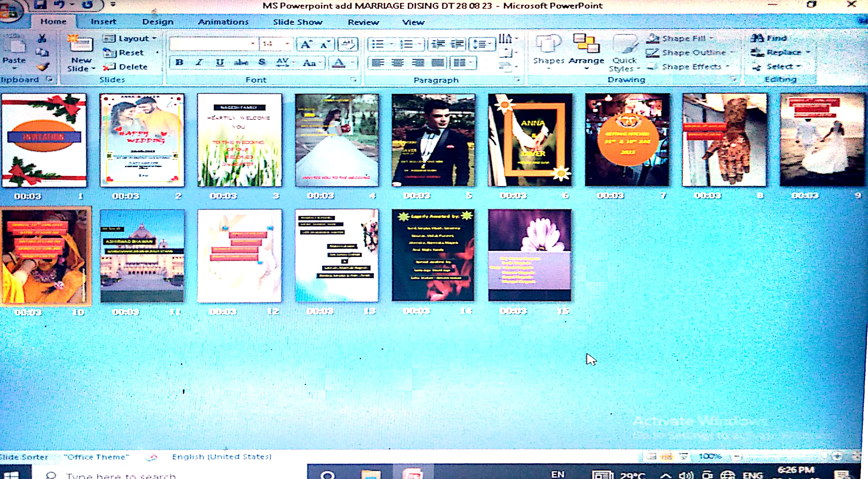The width and height of the screenshot is (868, 479).
Task: Click the Bullets list icon
Action: 378,44
